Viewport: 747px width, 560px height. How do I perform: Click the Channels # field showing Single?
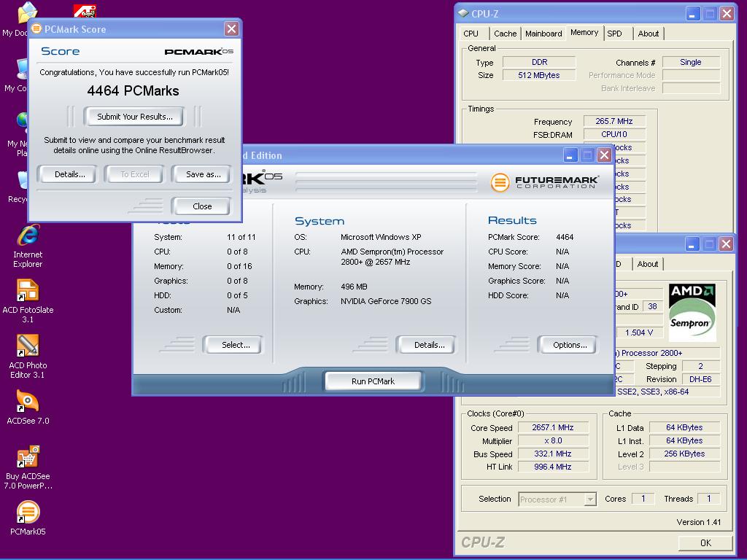point(691,62)
